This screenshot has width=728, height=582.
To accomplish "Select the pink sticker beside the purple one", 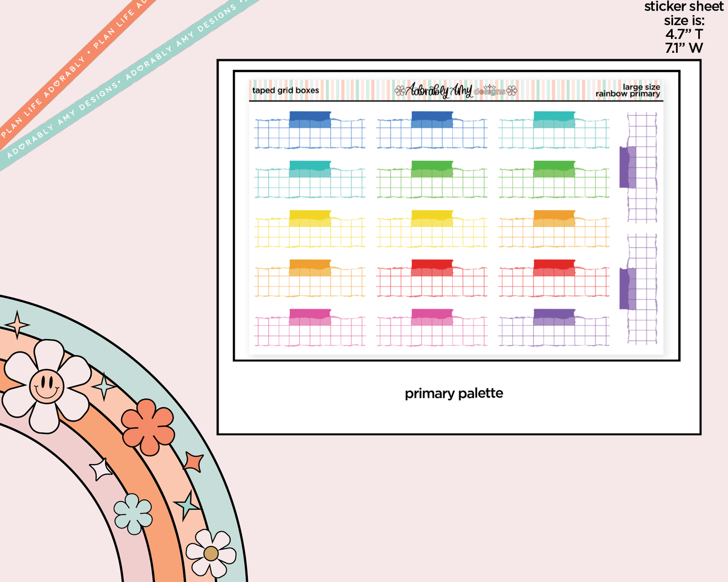I will pos(432,327).
